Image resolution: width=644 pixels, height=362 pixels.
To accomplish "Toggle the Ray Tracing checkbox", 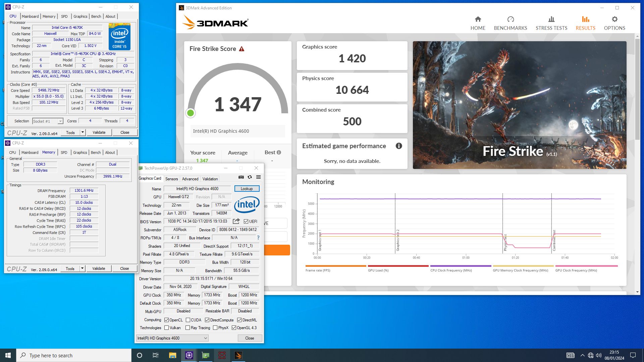I will [188, 328].
